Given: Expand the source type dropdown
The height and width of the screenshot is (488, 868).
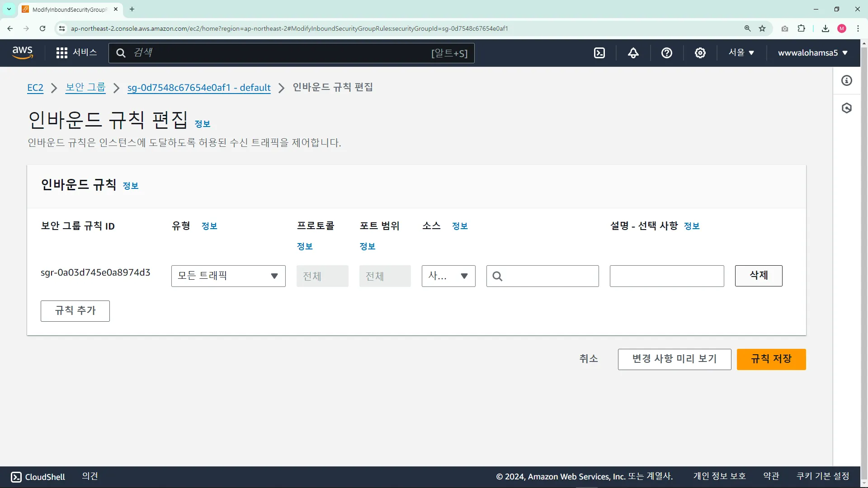Looking at the screenshot, I should 448,276.
